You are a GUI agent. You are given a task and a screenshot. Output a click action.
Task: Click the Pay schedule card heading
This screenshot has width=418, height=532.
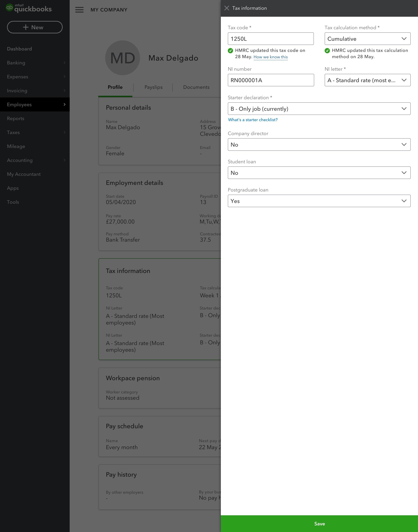pos(124,426)
